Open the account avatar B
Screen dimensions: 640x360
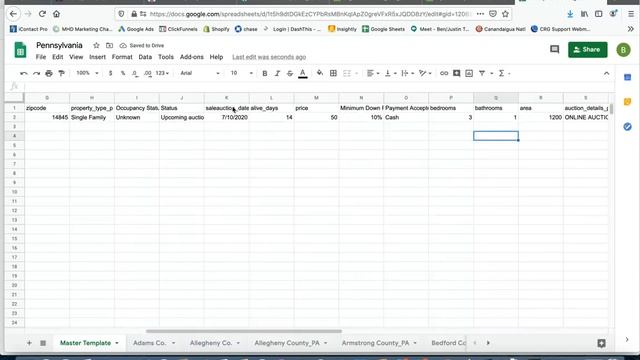pyautogui.click(x=623, y=50)
